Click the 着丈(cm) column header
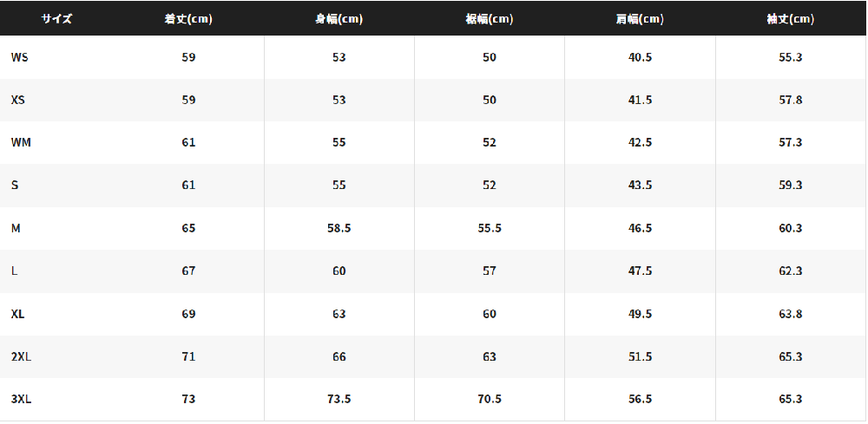Screen dimensions: 868x424 pyautogui.click(x=188, y=19)
